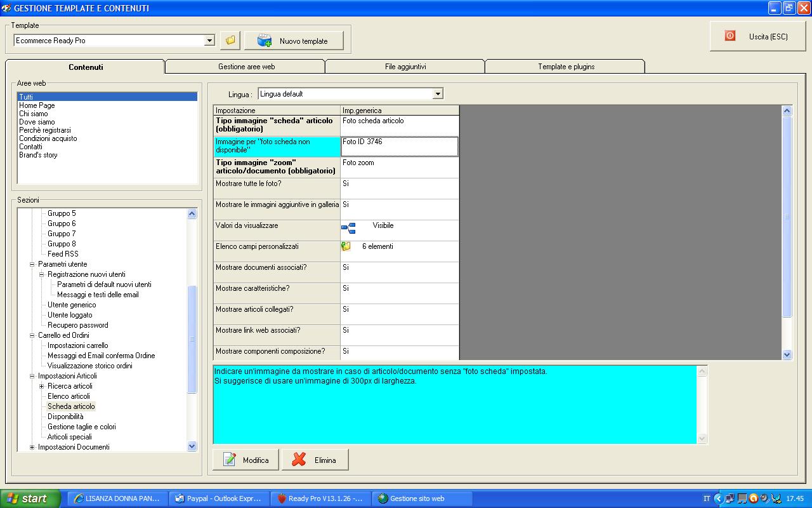Click the settings grid scrollbar thumb
812x508 pixels.
click(787, 217)
